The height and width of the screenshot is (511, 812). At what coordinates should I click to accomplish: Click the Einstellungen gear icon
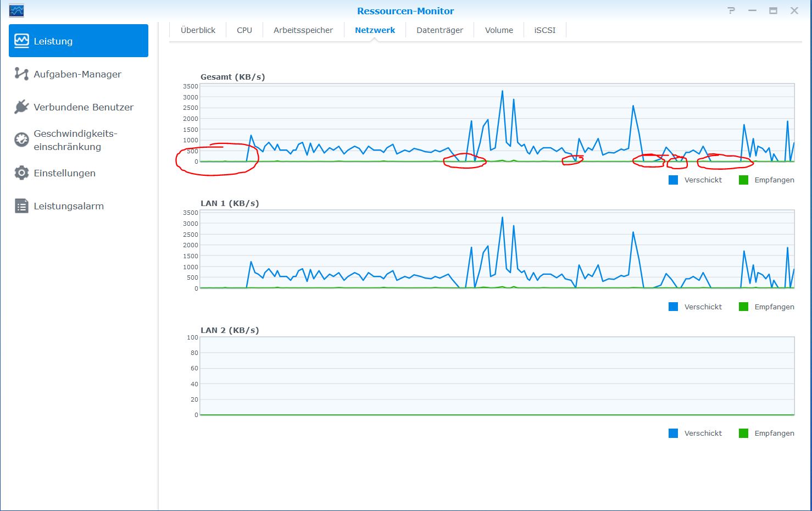point(21,173)
